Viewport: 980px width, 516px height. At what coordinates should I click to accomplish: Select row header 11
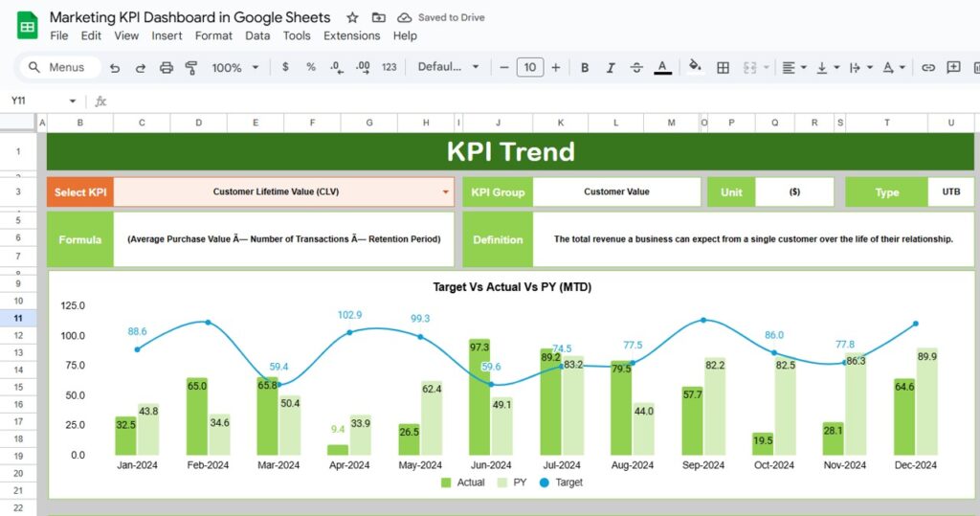pos(18,318)
